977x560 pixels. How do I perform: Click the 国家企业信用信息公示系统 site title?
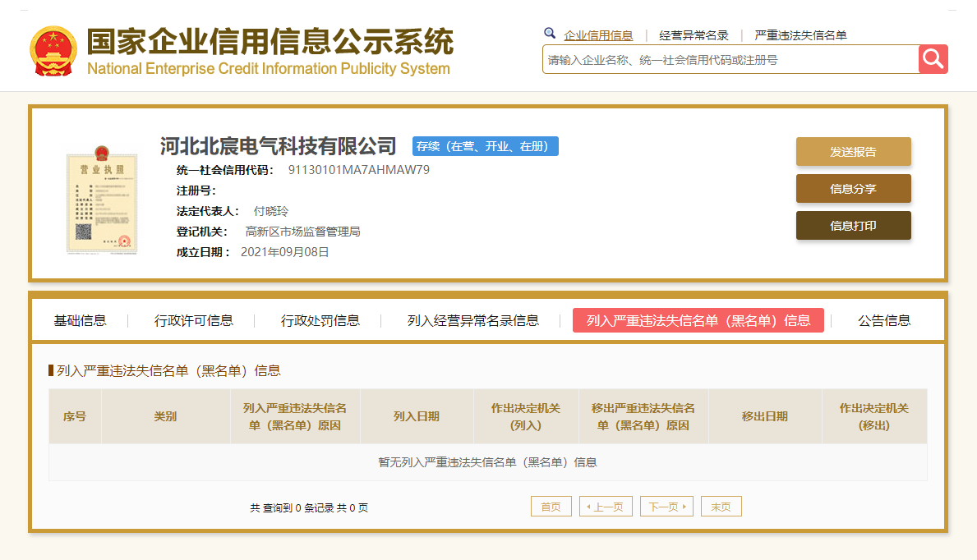270,43
